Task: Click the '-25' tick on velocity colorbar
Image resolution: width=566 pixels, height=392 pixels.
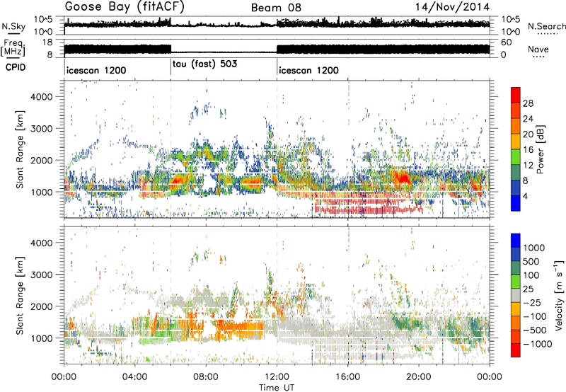Action: tap(533, 302)
